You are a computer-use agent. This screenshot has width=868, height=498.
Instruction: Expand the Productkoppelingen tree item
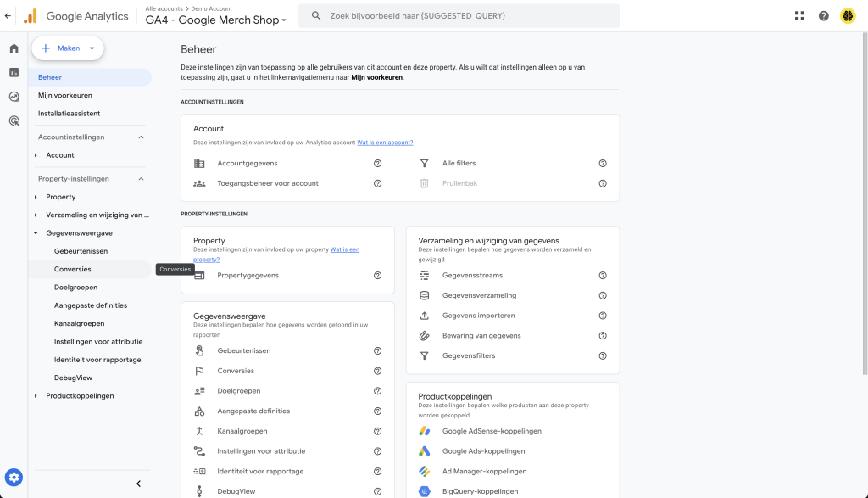36,396
